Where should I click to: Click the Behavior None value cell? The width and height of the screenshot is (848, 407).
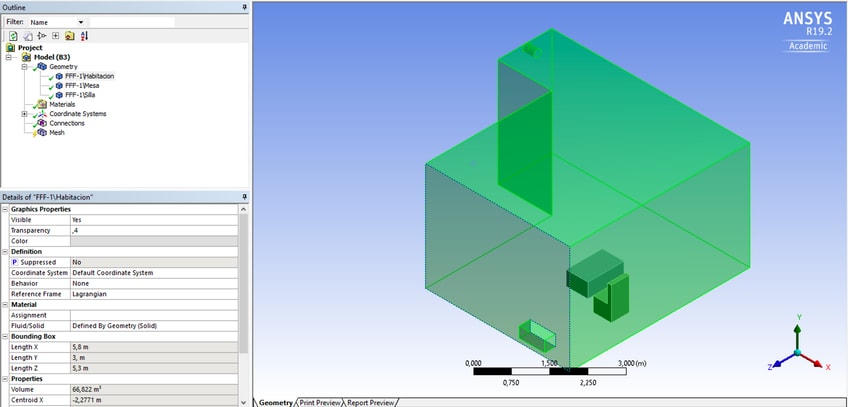click(x=154, y=283)
